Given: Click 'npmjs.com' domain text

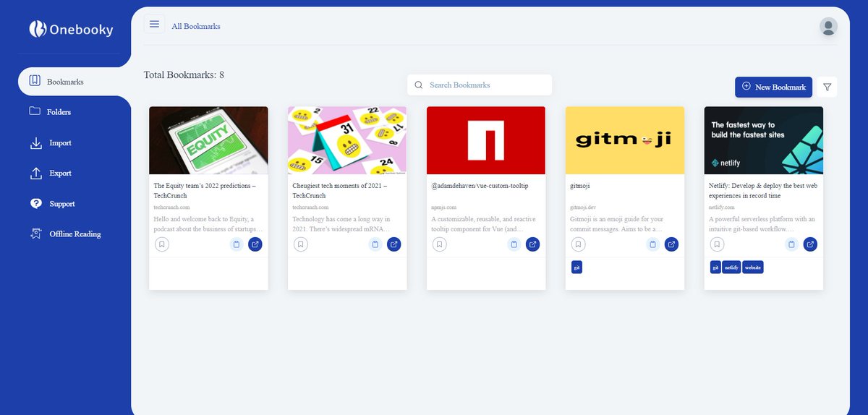Looking at the screenshot, I should [x=443, y=208].
